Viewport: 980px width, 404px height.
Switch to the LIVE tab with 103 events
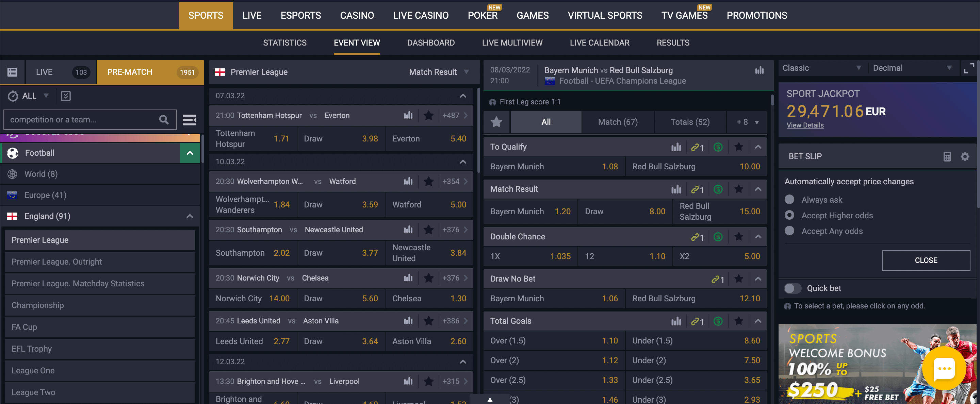click(61, 72)
